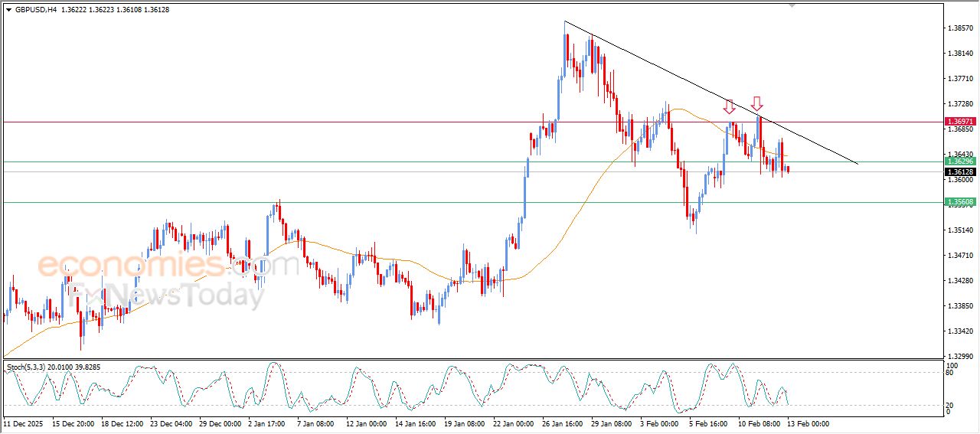Select the black 1.36128 current price tag

tap(960, 172)
